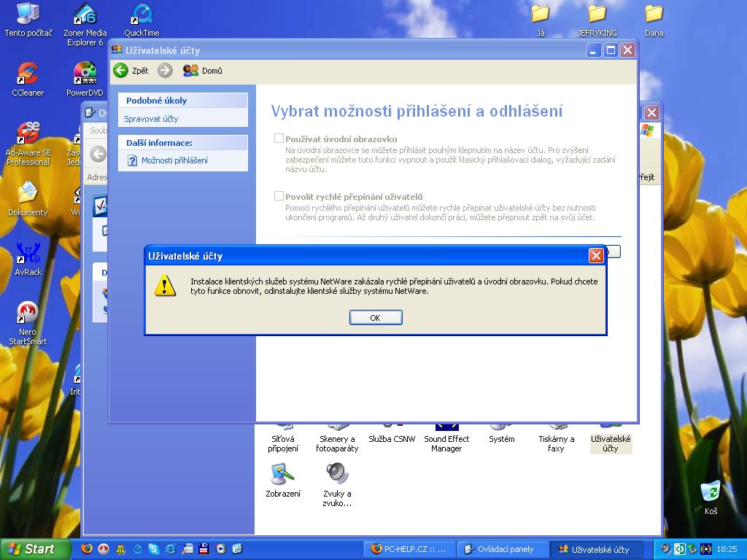The width and height of the screenshot is (747, 560).
Task: Open the AvRack desktop shortcut
Action: pyautogui.click(x=28, y=254)
